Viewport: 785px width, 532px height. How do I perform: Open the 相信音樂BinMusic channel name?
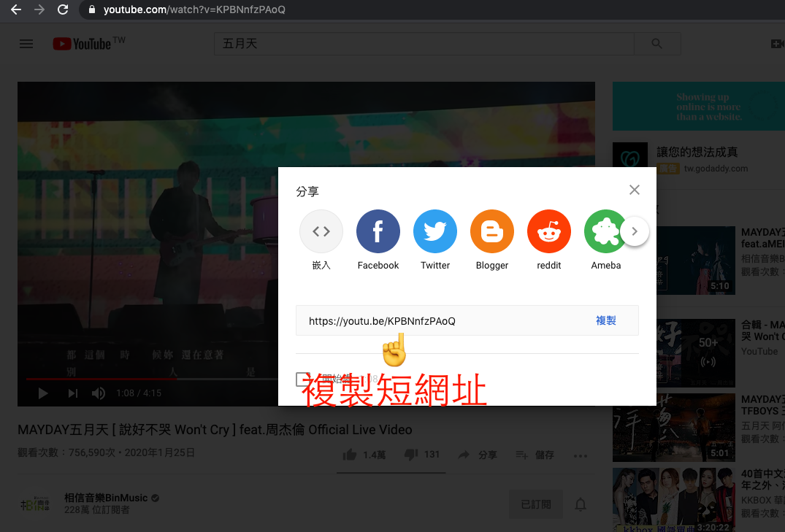[106, 498]
